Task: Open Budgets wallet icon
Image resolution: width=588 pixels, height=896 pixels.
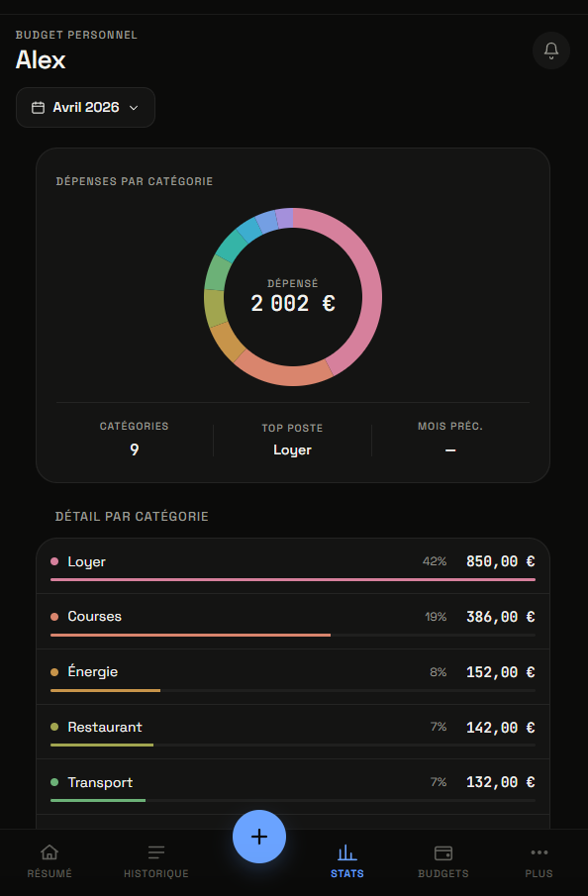Action: (x=442, y=852)
